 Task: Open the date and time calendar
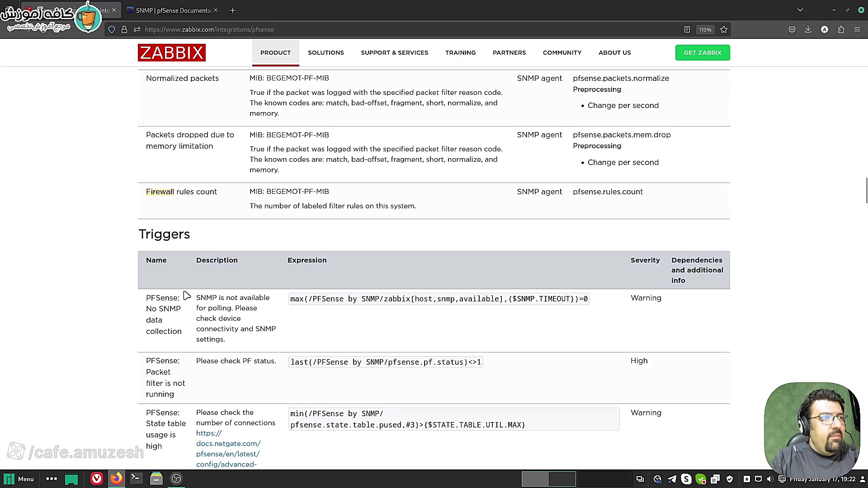822,479
